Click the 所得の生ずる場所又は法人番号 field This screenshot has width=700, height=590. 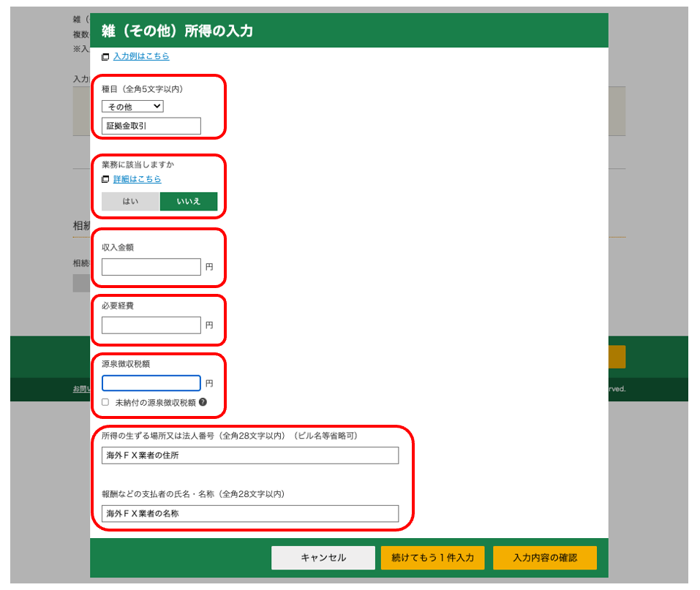pos(250,455)
